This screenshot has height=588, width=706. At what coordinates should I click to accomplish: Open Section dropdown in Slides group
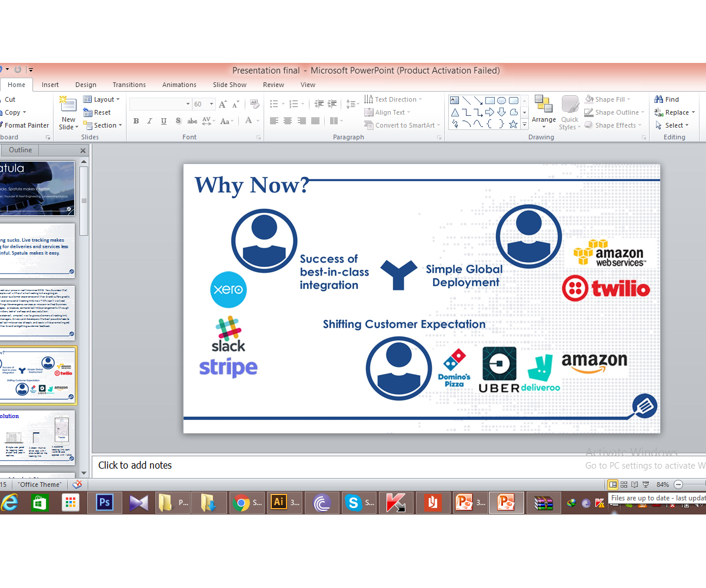pyautogui.click(x=103, y=125)
